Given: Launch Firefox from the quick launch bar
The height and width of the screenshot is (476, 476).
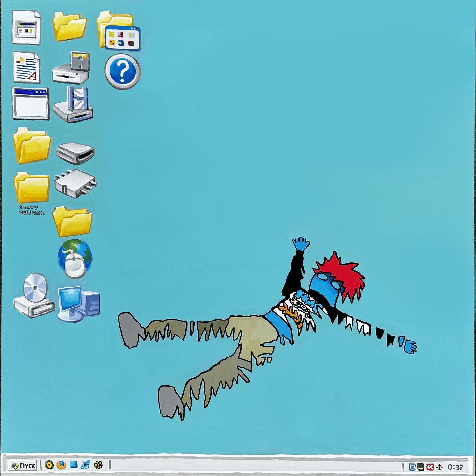Looking at the screenshot, I should (x=61, y=465).
